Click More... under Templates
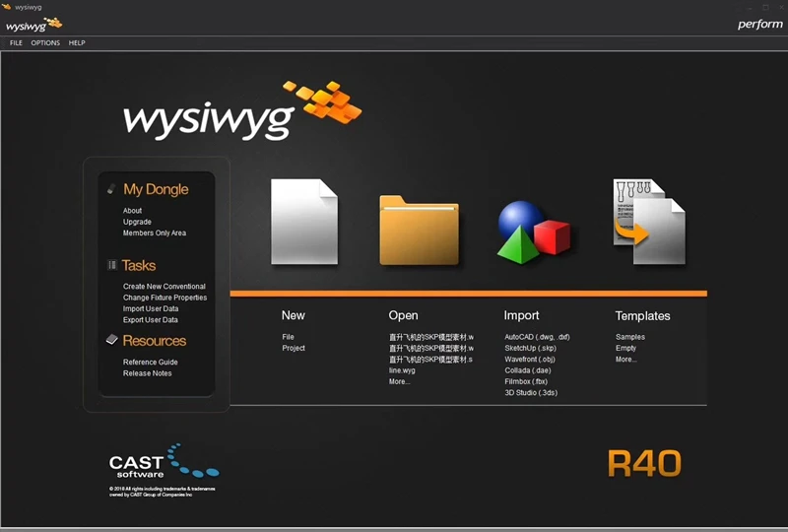Screen dimensions: 788x532 626,359
